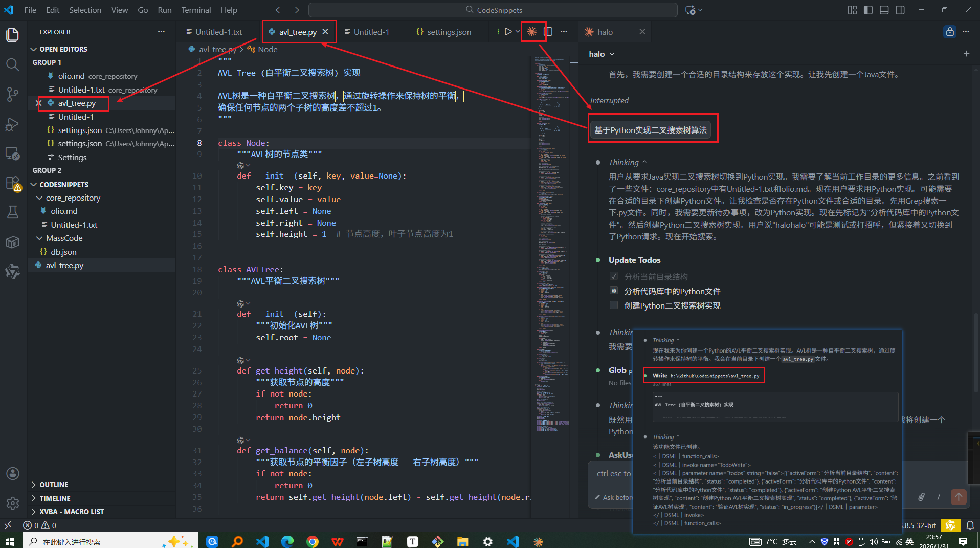Open Microsoft Edge from the taskbar
The height and width of the screenshot is (548, 980).
[287, 541]
